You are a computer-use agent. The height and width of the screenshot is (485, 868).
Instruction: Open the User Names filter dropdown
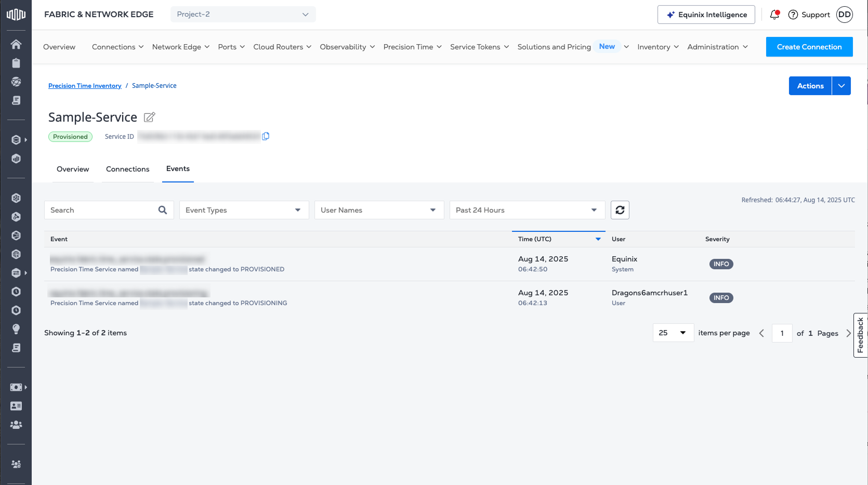click(379, 210)
